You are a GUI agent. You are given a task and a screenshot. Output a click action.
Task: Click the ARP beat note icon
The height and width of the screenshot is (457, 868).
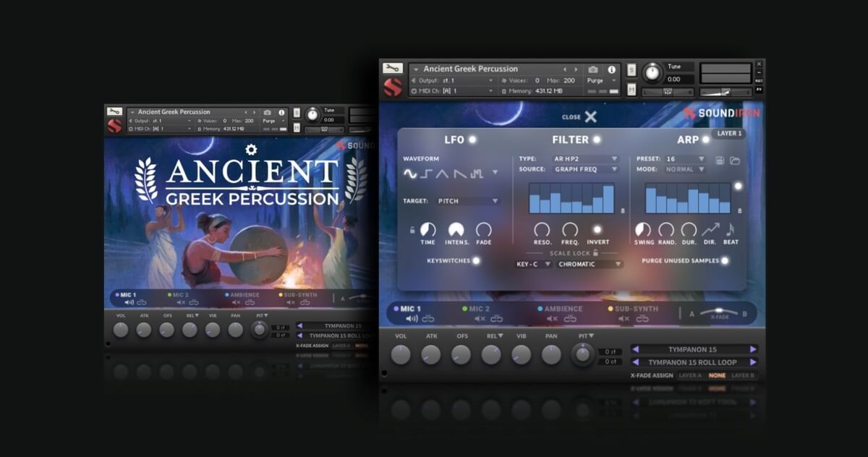[731, 230]
